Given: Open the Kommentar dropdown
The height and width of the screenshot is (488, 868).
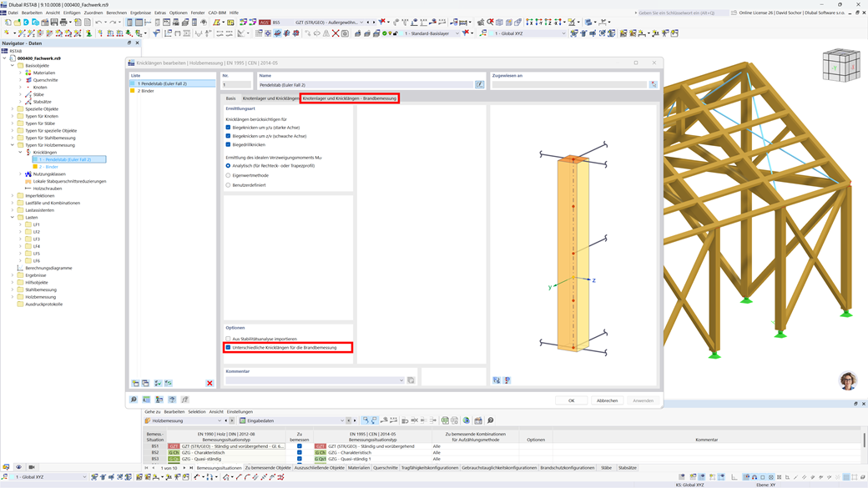Looking at the screenshot, I should click(401, 380).
